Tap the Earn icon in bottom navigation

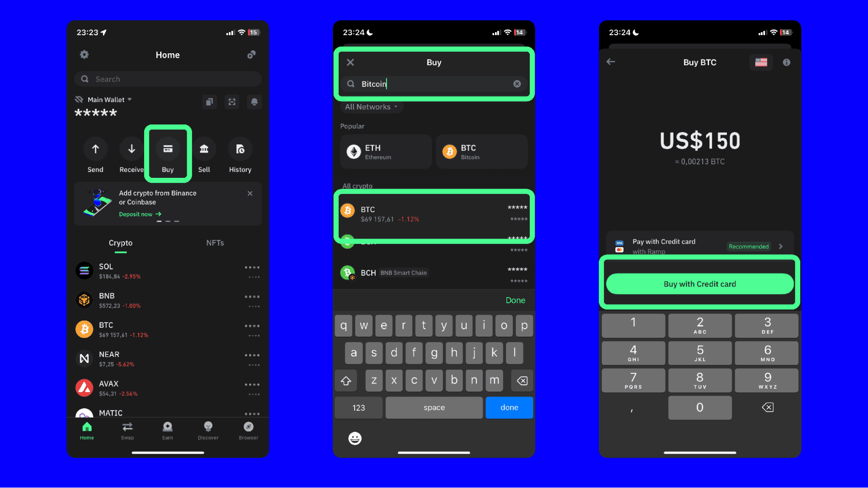168,429
